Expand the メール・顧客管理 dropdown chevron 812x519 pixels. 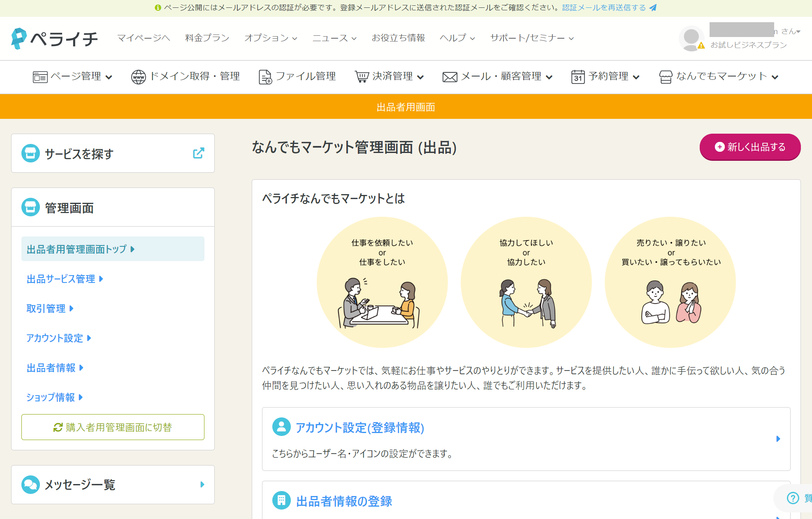tap(549, 77)
